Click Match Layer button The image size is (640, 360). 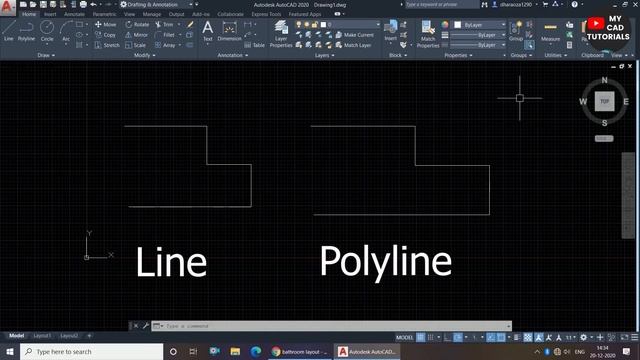(x=353, y=45)
